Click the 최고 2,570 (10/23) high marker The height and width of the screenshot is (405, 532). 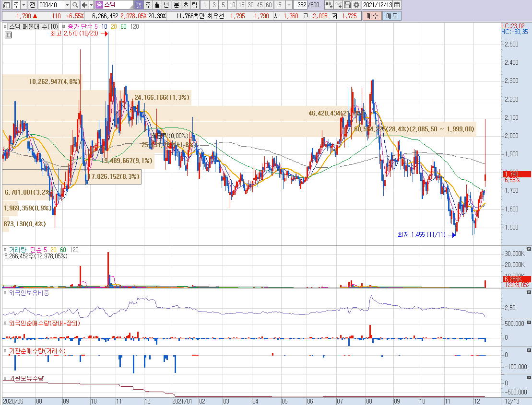pos(79,34)
